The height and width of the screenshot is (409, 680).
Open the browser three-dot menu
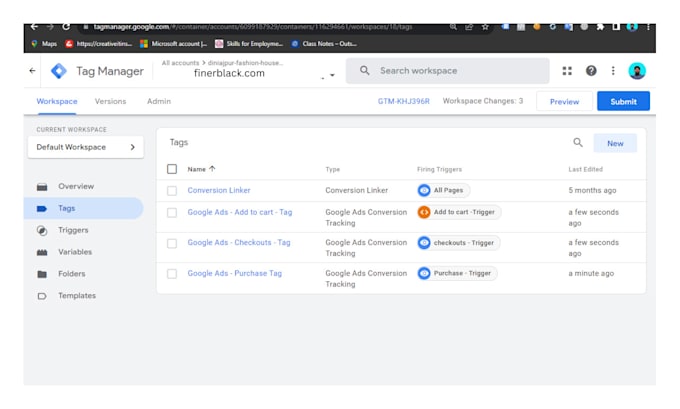point(648,27)
